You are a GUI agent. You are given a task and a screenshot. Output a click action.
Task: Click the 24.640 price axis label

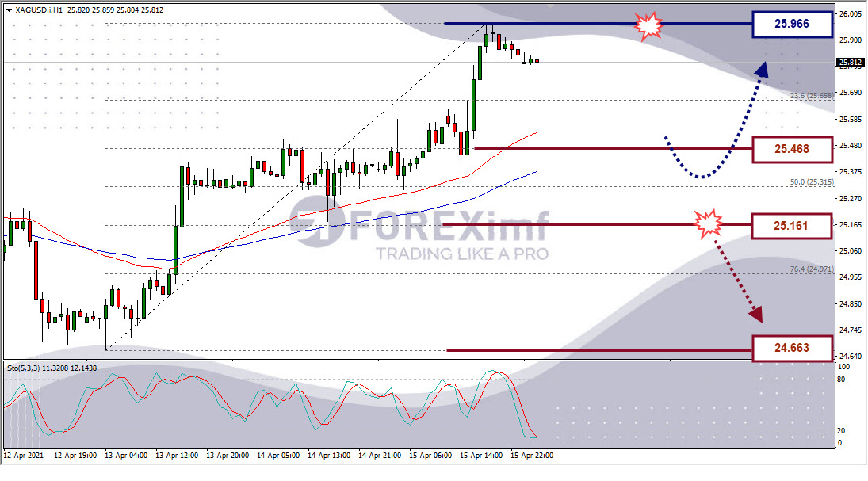click(x=851, y=356)
